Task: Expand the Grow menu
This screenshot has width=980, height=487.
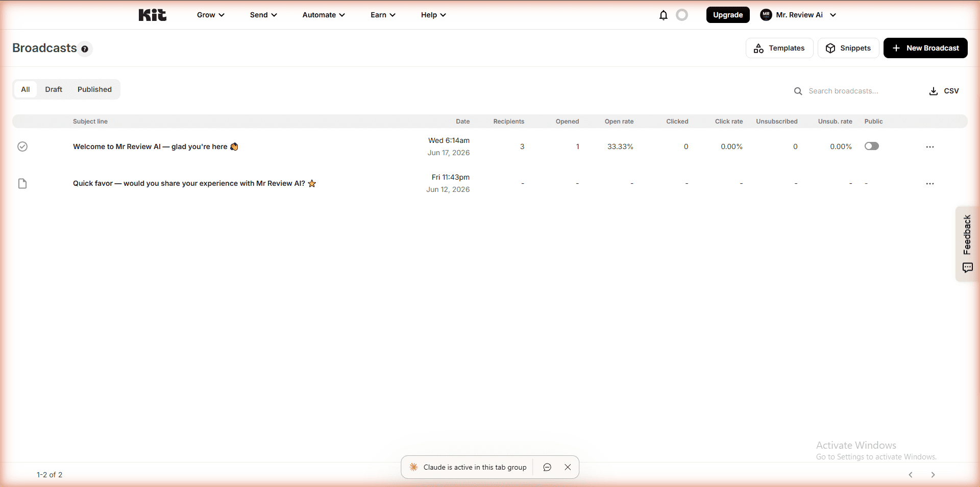Action: click(x=210, y=15)
